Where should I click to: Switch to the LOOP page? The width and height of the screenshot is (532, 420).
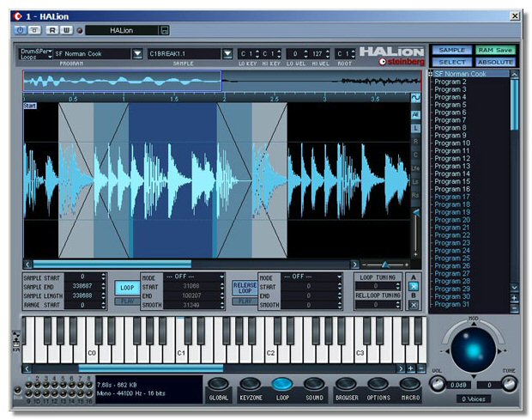point(282,389)
